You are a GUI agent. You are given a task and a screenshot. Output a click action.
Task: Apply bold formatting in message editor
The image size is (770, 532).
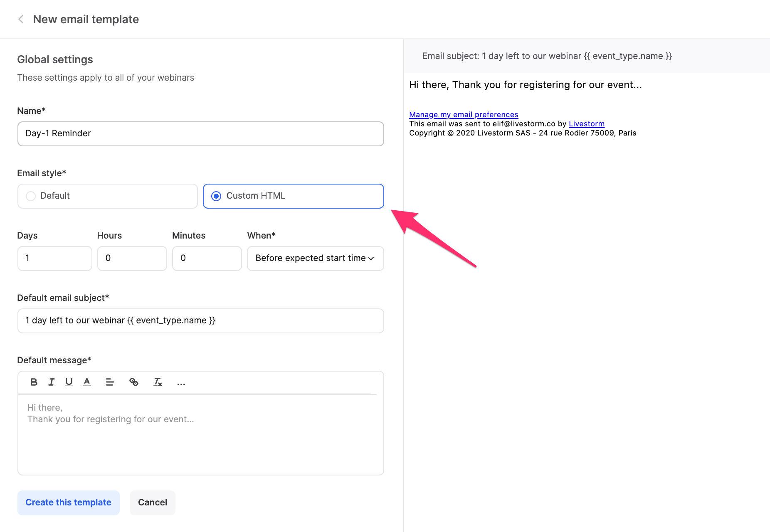pyautogui.click(x=34, y=382)
